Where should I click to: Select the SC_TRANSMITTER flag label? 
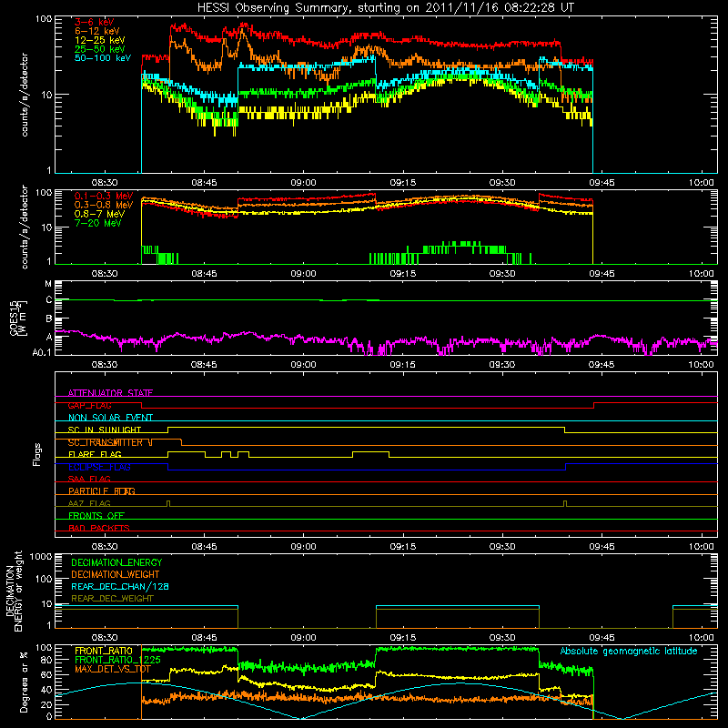106,442
